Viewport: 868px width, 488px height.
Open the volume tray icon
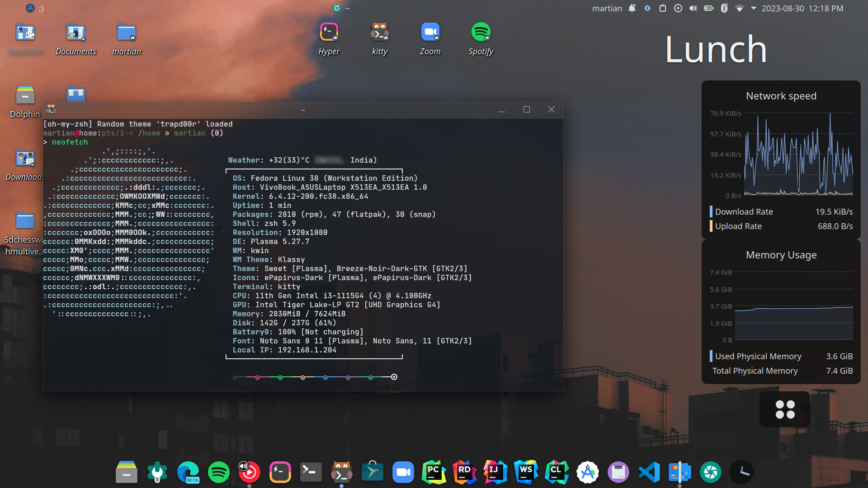click(693, 8)
